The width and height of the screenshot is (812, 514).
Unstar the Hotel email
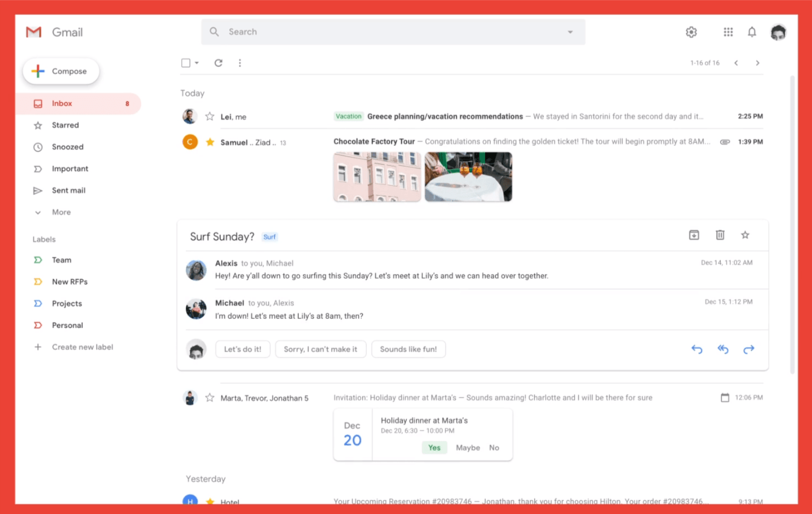pyautogui.click(x=210, y=501)
